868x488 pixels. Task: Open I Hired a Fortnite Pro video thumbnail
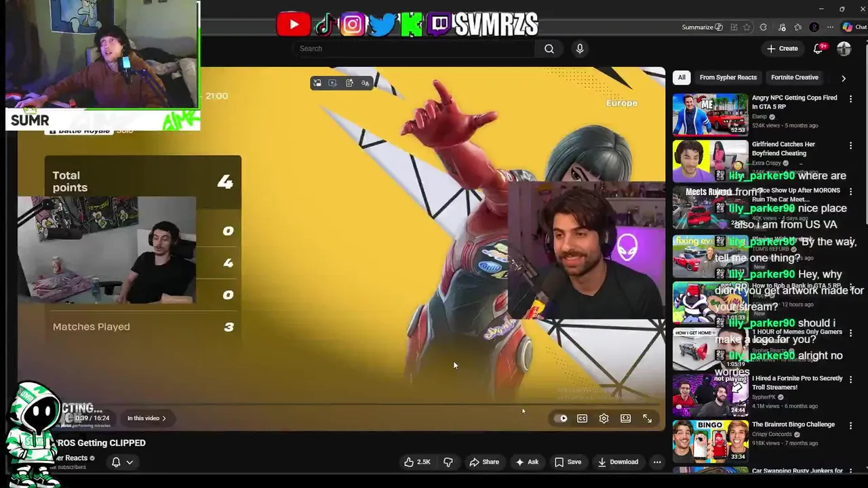[710, 395]
